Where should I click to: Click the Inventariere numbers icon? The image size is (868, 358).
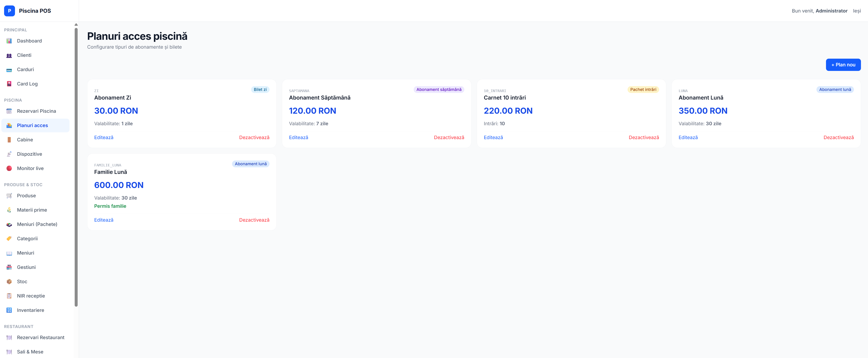(x=9, y=310)
